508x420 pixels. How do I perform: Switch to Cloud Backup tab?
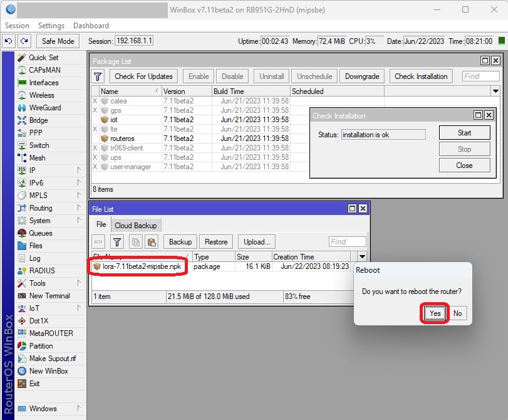pyautogui.click(x=136, y=226)
